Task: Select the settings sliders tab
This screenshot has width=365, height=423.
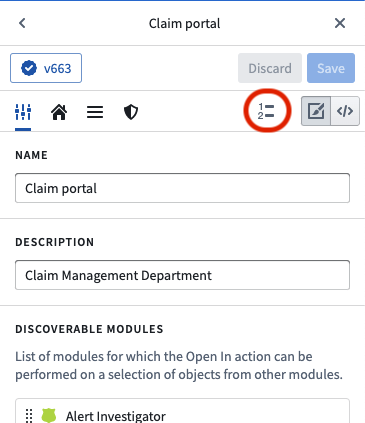Action: coord(23,112)
